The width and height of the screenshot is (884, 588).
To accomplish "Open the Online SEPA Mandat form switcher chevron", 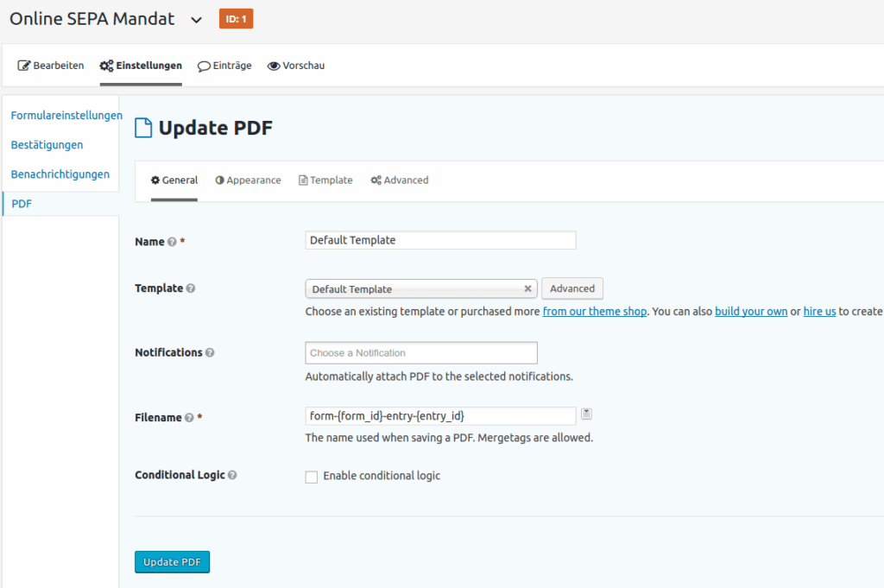I will (x=196, y=21).
